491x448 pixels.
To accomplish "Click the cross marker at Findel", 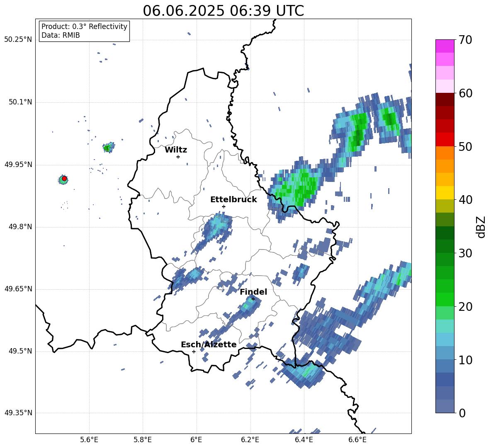I will click(x=253, y=299).
